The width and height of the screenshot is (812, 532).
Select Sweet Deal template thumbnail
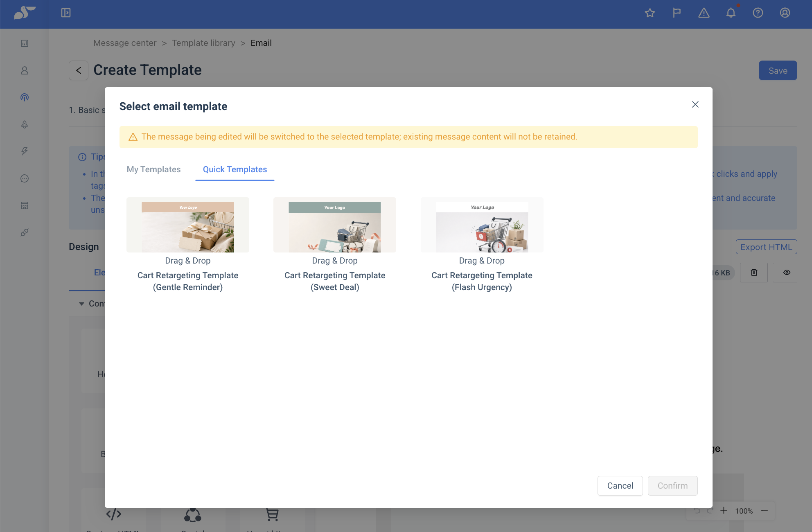click(335, 225)
